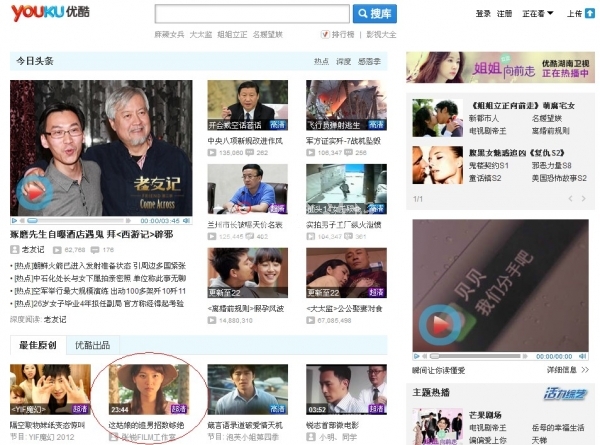Go to previous page arrow near 1/1

pos(571,199)
